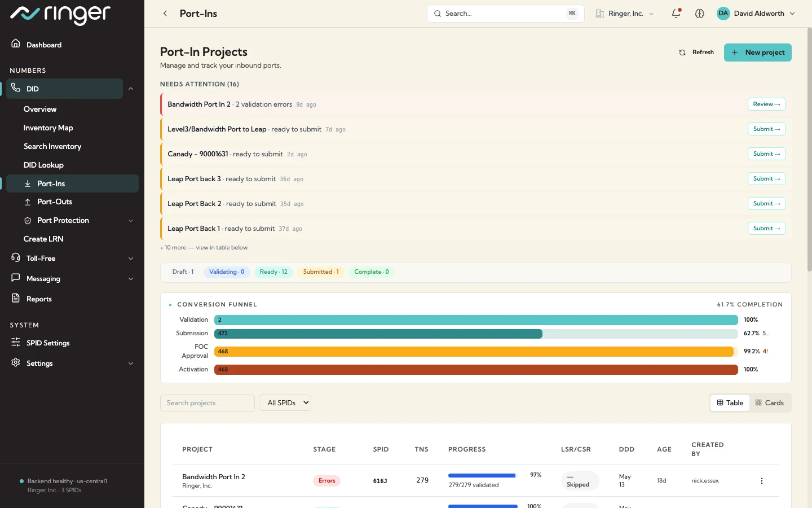Screen dimensions: 812x508
Task: Collapse the DID section chevron
Action: coord(131,89)
